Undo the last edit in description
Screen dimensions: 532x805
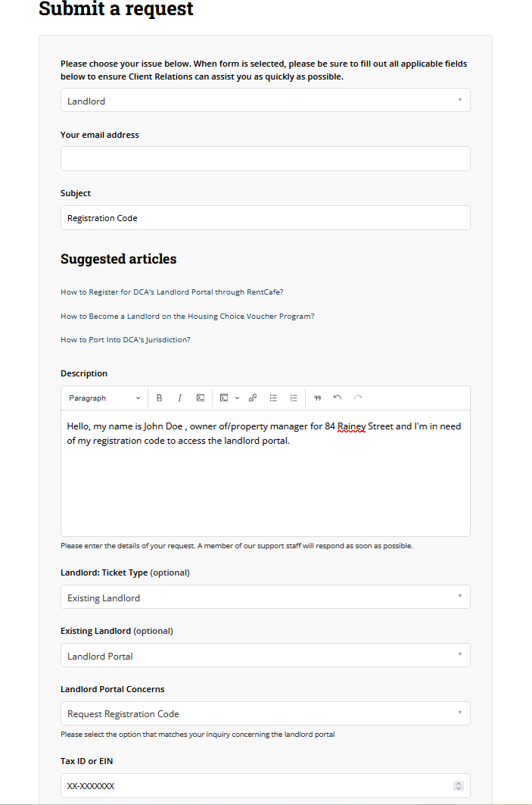pyautogui.click(x=338, y=398)
